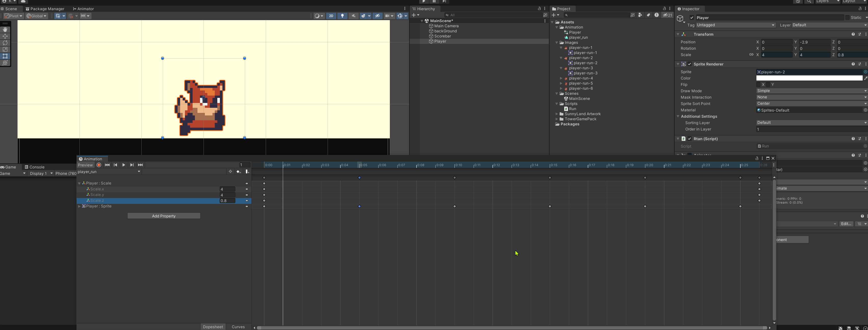
Task: Go to first keyframe in Animation
Action: [x=107, y=165]
